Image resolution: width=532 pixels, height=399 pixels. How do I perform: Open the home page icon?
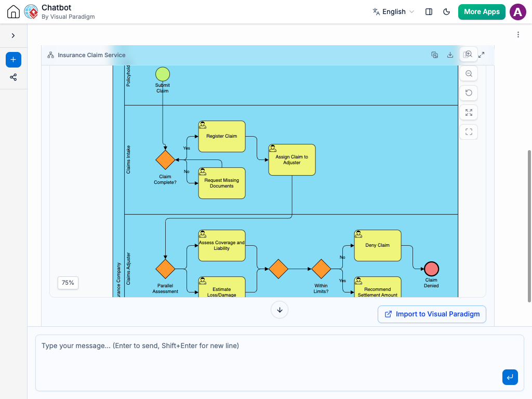point(13,11)
